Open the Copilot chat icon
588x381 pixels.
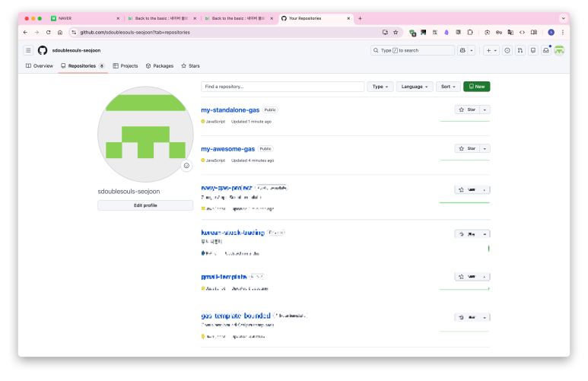point(462,50)
